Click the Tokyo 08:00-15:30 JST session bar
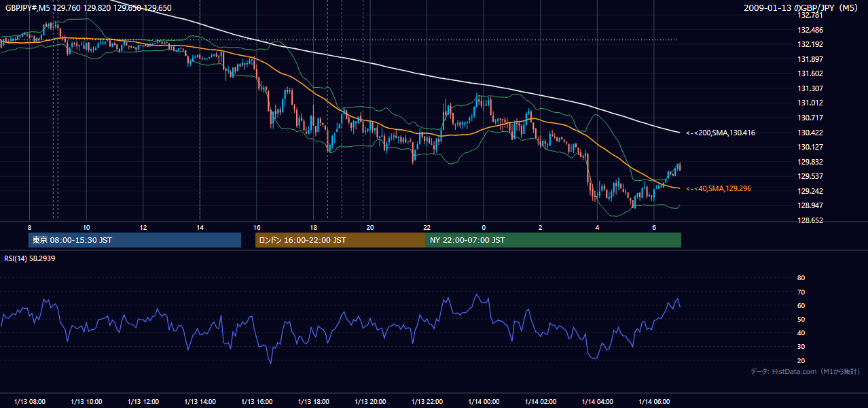868x408 pixels. [134, 240]
